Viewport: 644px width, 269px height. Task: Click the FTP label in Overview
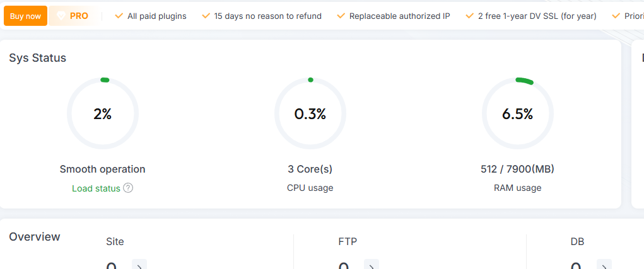[x=348, y=241]
